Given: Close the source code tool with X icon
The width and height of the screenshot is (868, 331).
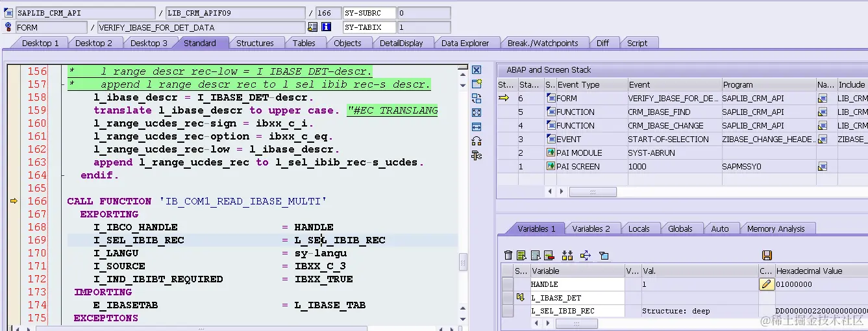Looking at the screenshot, I should coord(477,70).
